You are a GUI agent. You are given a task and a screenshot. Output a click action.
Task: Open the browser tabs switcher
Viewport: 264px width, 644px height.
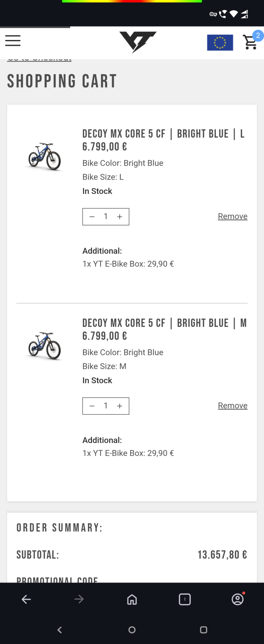tap(185, 599)
